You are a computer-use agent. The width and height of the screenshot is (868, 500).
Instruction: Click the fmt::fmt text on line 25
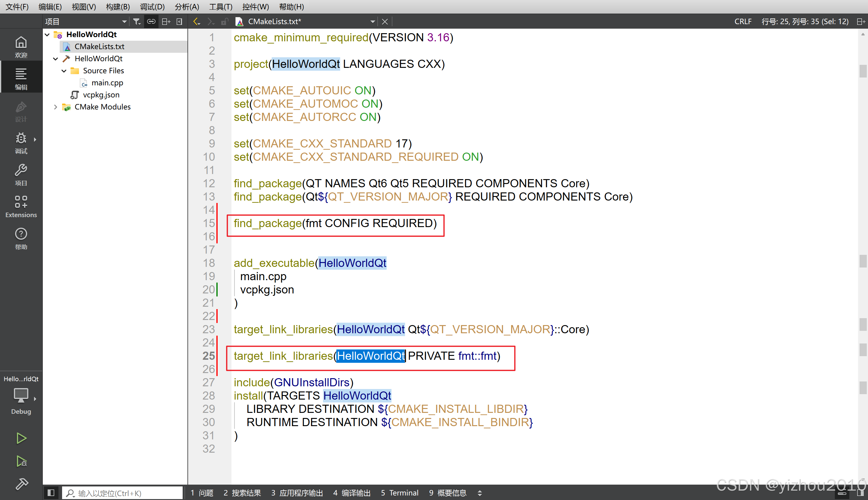pos(477,356)
